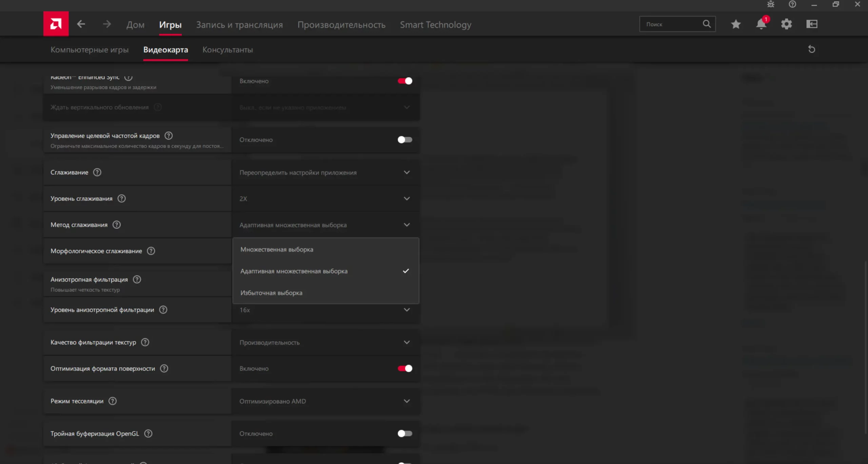Open favorites star icon
The height and width of the screenshot is (464, 868).
pos(735,24)
